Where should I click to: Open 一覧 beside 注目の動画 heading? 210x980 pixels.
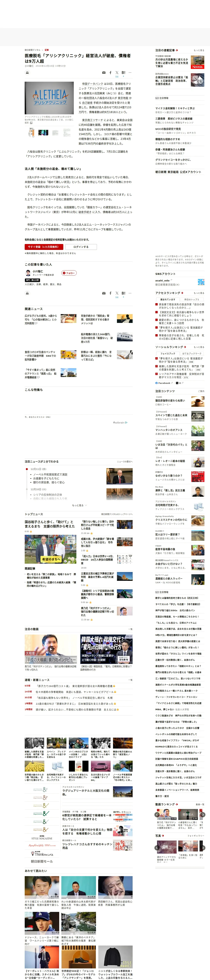[130, 629]
